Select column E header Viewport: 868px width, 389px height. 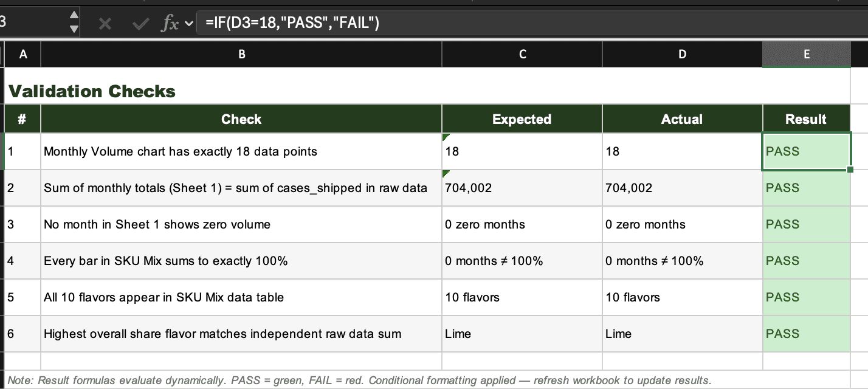805,54
